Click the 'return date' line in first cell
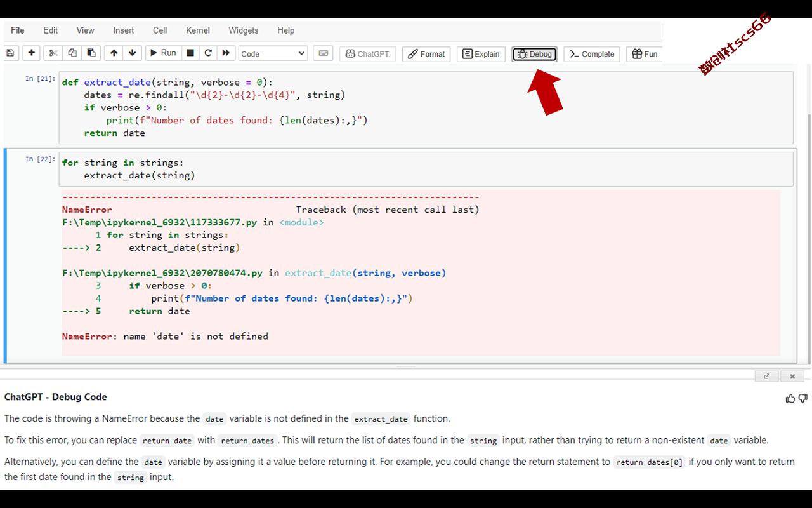Viewport: 812px width, 508px height. pyautogui.click(x=115, y=133)
